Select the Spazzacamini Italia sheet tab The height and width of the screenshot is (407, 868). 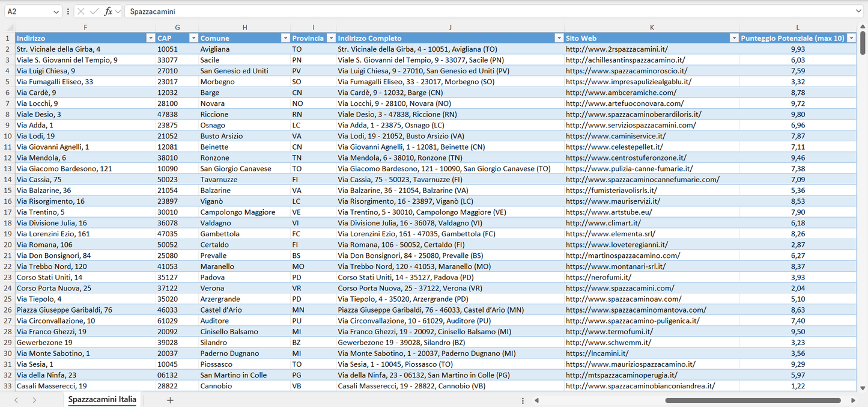point(102,399)
